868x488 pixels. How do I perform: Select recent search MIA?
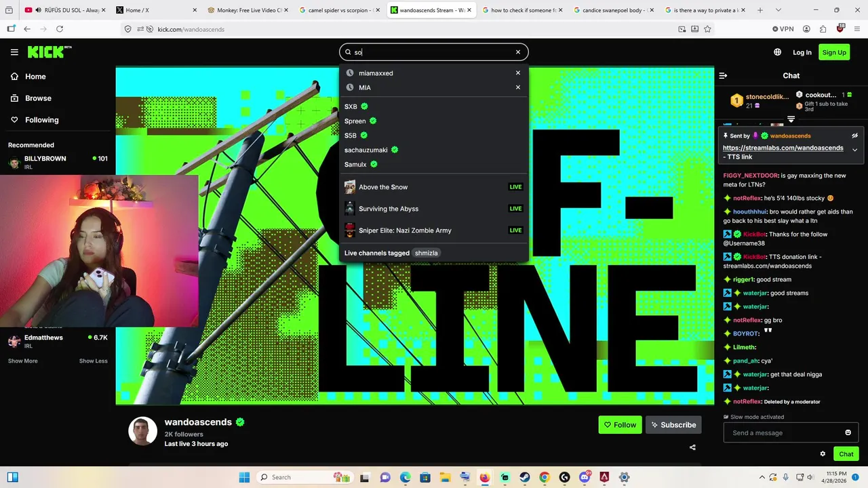coord(365,87)
